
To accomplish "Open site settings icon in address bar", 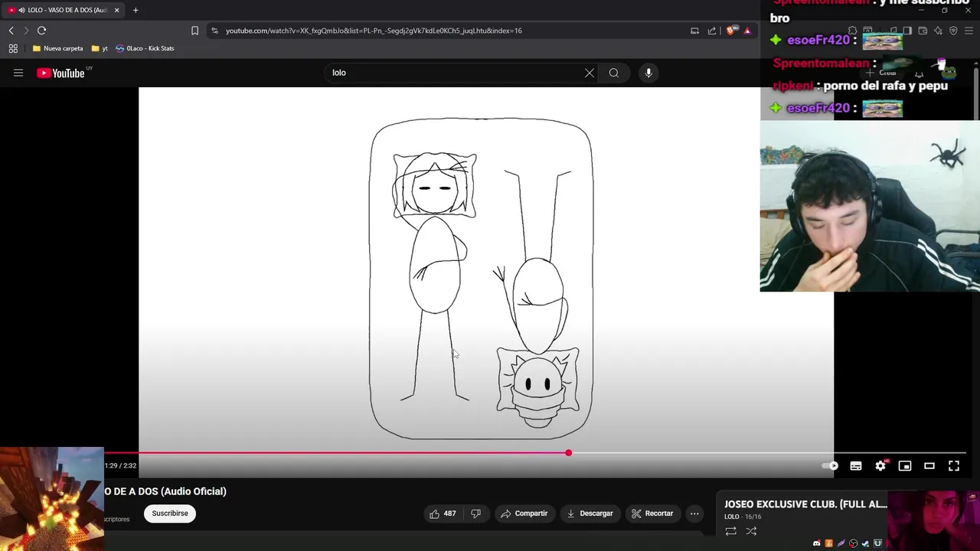I will tap(214, 31).
